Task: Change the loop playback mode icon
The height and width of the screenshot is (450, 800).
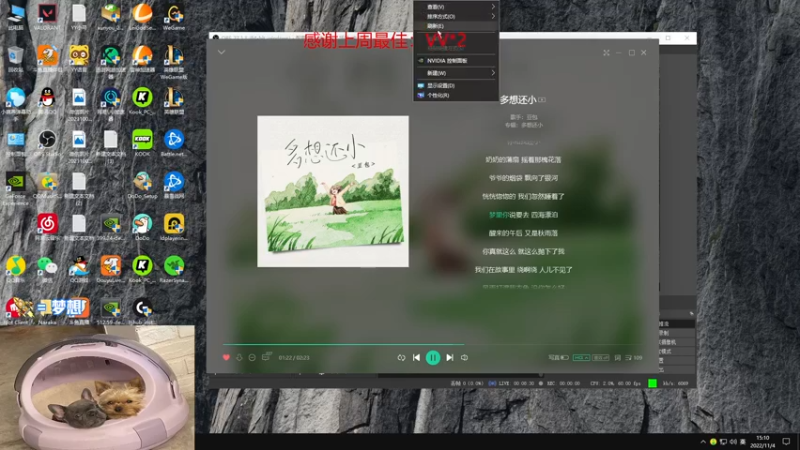Action: (401, 358)
